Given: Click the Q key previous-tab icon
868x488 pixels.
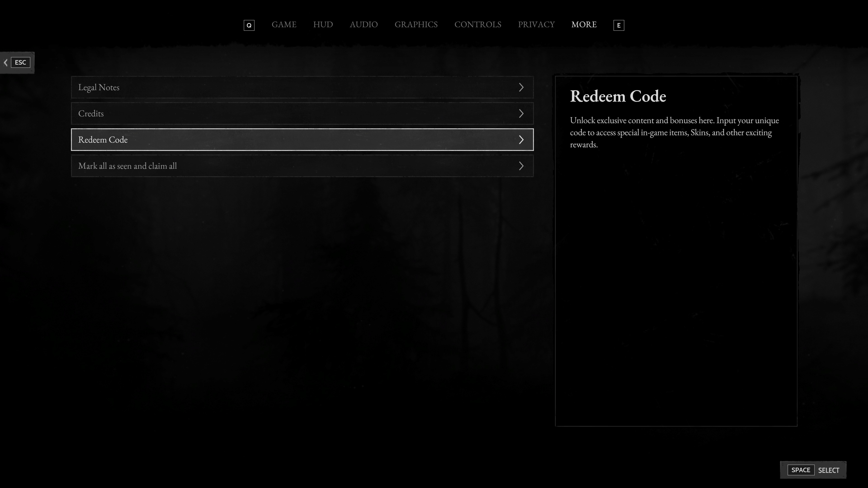Looking at the screenshot, I should point(249,25).
